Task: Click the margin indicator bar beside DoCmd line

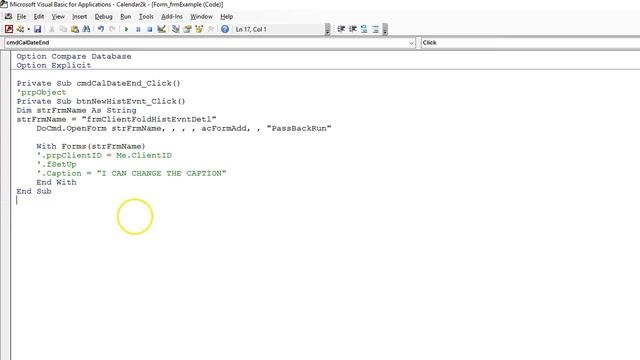Action: (5, 128)
